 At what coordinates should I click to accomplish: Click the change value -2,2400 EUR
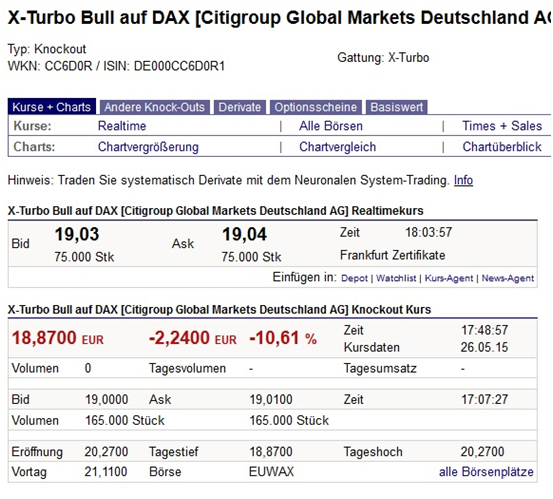pos(193,338)
